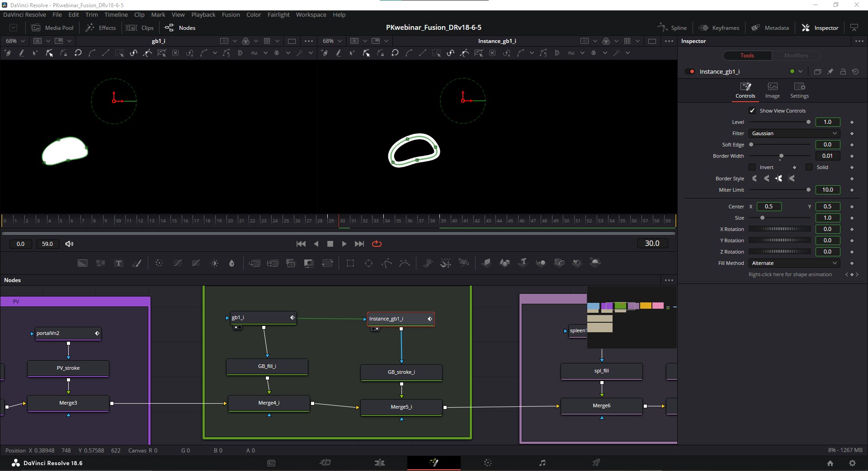Toggle Keyframes panel

[x=719, y=28]
